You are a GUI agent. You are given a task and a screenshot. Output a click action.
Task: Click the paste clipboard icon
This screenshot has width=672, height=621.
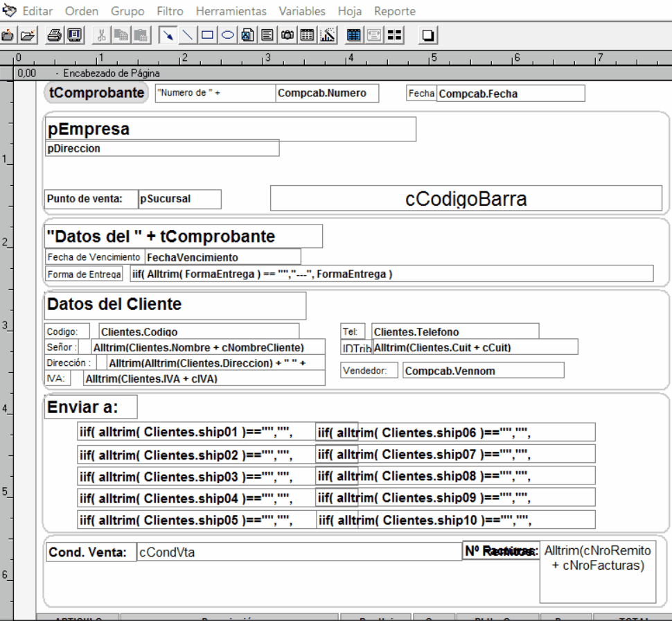141,35
